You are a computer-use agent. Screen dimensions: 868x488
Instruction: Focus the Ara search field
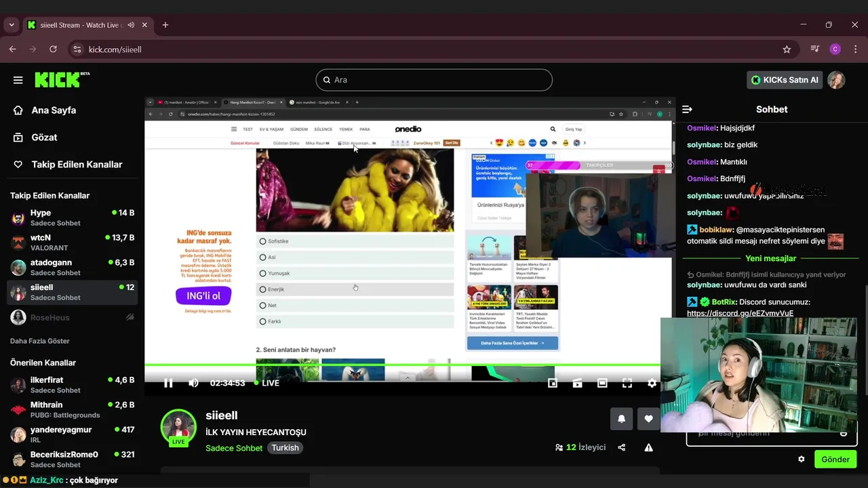pyautogui.click(x=434, y=80)
